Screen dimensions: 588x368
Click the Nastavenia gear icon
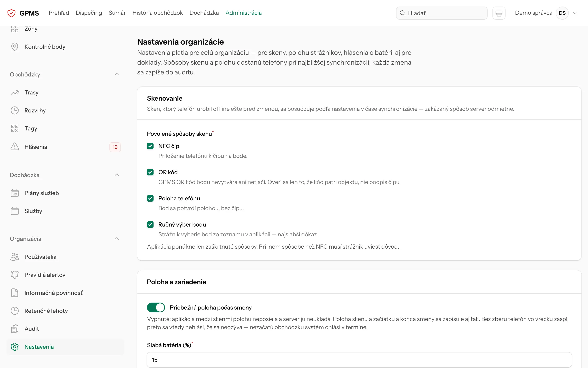pos(14,347)
